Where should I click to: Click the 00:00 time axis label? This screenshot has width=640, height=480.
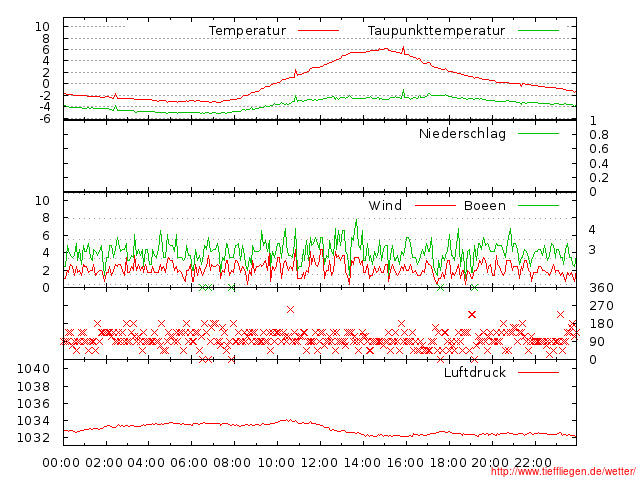pos(61,463)
